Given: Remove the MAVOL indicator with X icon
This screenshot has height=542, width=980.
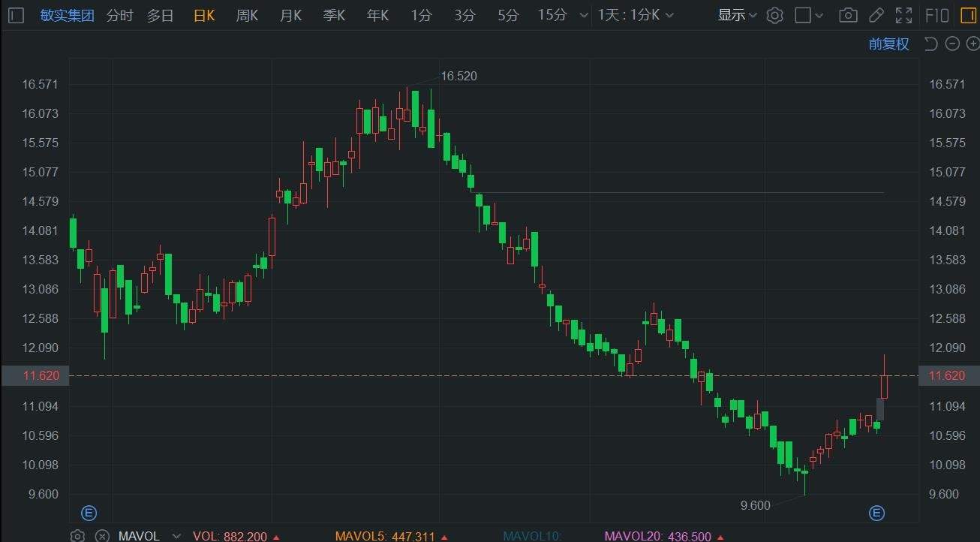Looking at the screenshot, I should pyautogui.click(x=102, y=536).
